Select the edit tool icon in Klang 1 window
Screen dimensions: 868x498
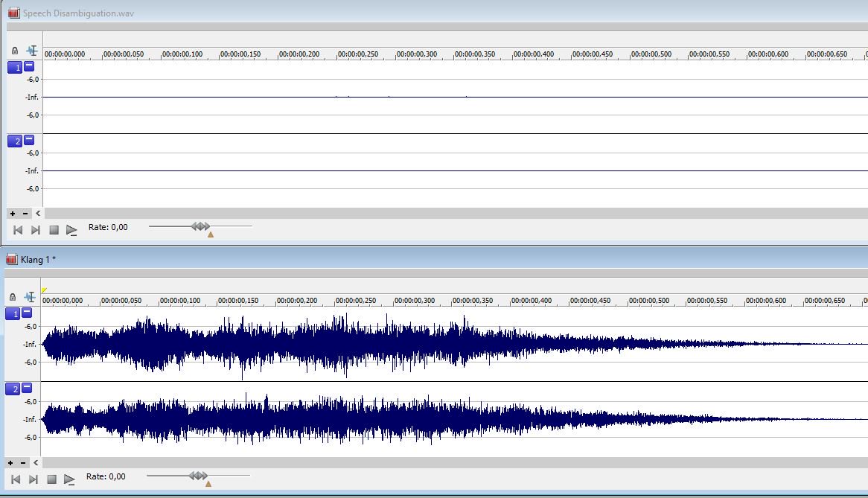[30, 297]
